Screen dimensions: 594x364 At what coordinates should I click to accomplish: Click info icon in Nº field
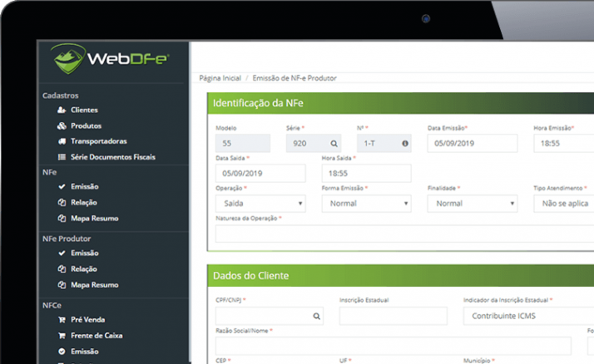(405, 143)
